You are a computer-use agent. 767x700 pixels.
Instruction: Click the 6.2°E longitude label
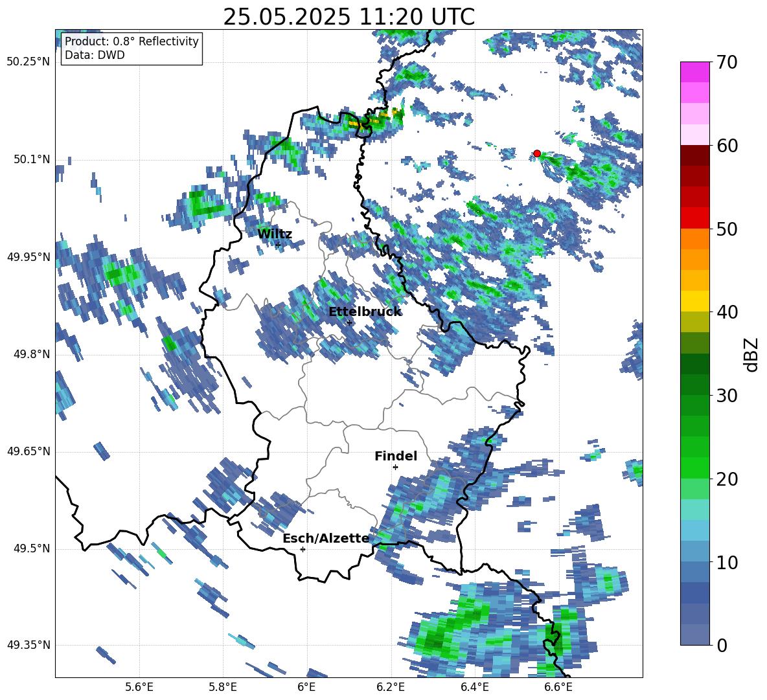391,687
